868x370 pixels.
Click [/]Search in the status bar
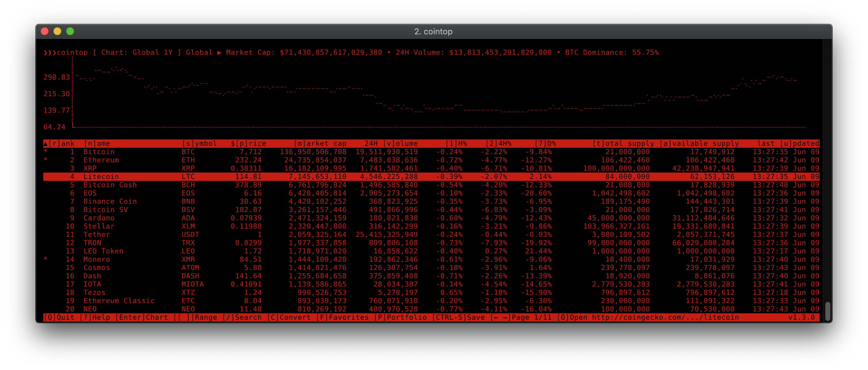click(x=242, y=317)
